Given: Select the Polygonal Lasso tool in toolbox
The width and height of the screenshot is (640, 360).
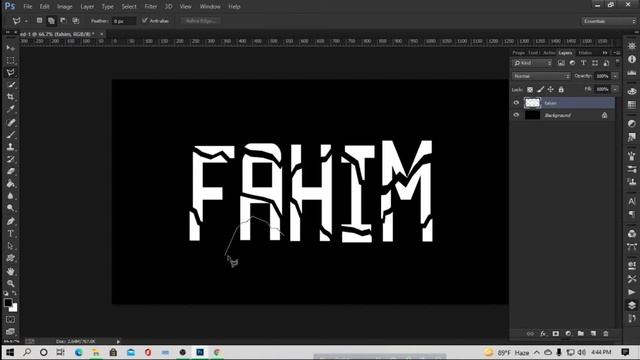Looking at the screenshot, I should [x=11, y=72].
